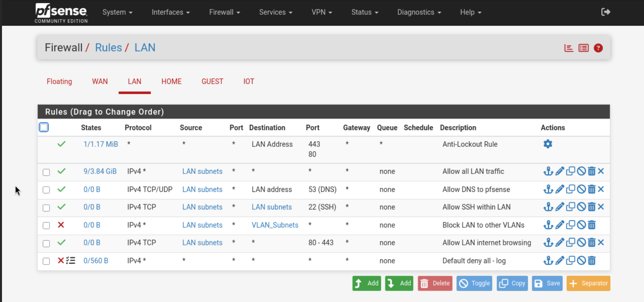Open the Status dropdown menu
This screenshot has width=644, height=302.
coord(365,12)
